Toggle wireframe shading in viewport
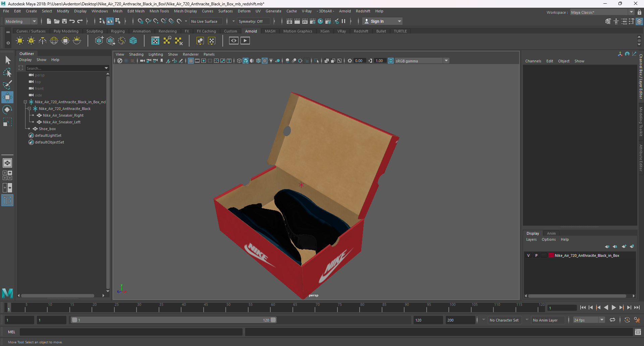644x346 pixels. (x=239, y=61)
